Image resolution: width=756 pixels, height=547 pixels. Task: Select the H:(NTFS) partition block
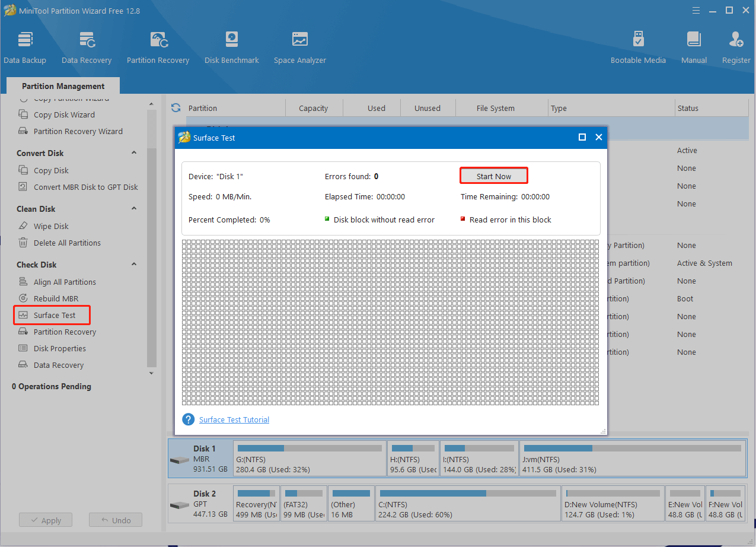click(413, 459)
